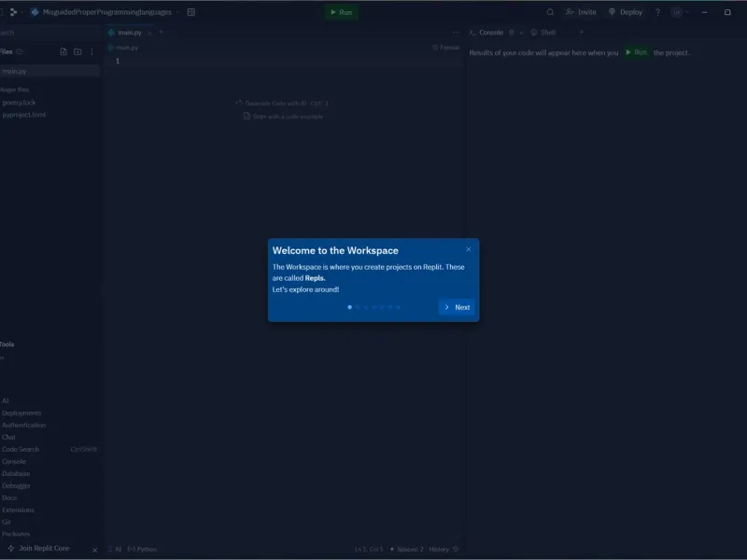Click the Replit home logo icon
This screenshot has width=747, height=560.
point(13,12)
